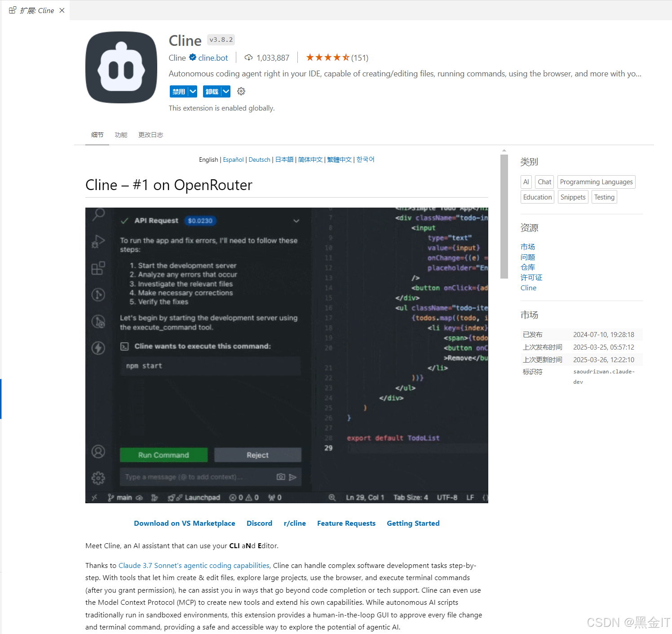This screenshot has width=672, height=634.
Task: Open the Issues (问题) resource link
Action: tap(528, 257)
